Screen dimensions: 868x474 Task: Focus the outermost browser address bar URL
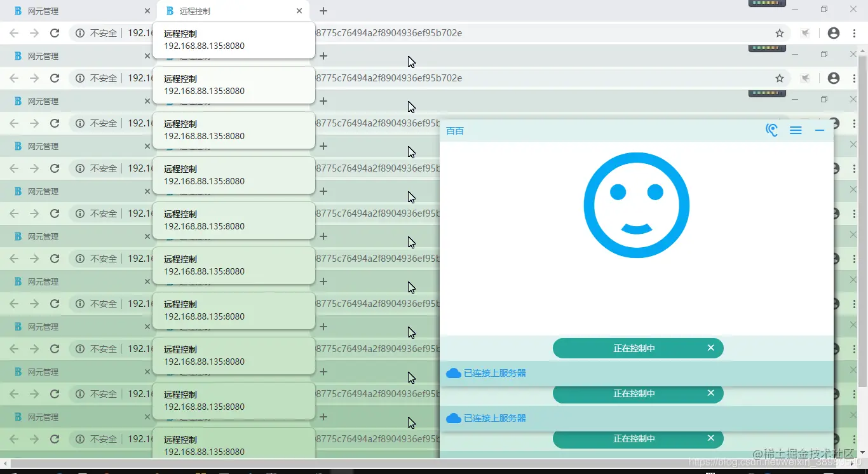pos(430,33)
